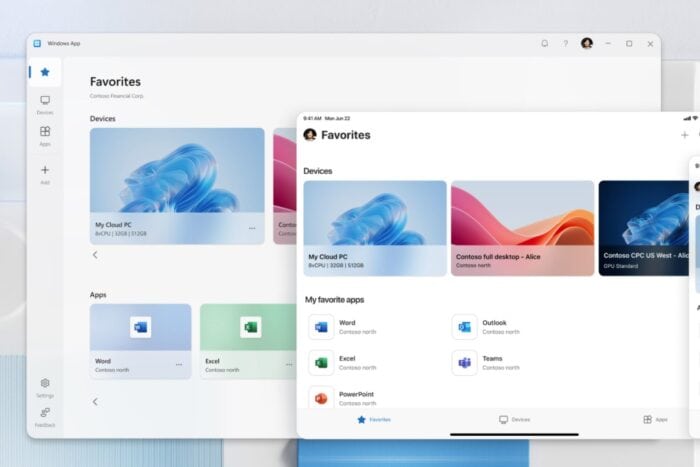Open the help question mark icon

click(x=566, y=43)
